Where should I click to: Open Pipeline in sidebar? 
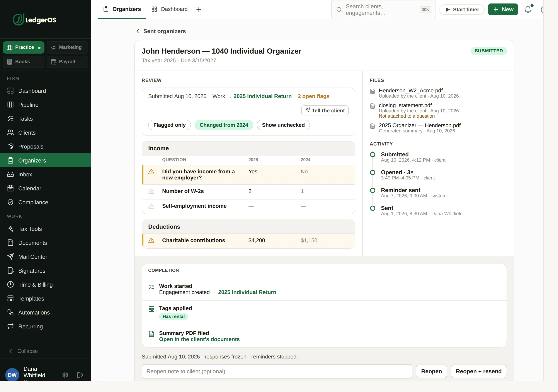(x=45, y=105)
